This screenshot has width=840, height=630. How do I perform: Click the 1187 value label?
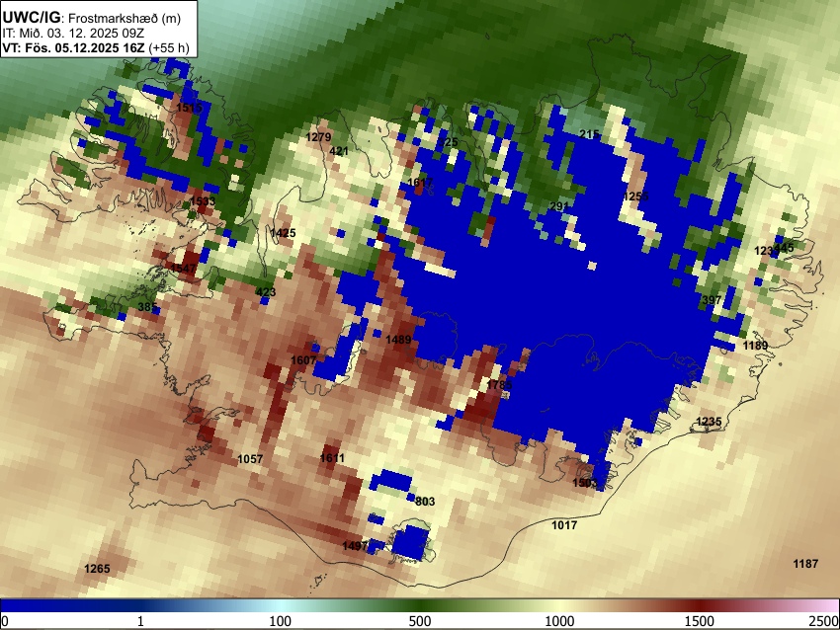pyautogui.click(x=805, y=564)
